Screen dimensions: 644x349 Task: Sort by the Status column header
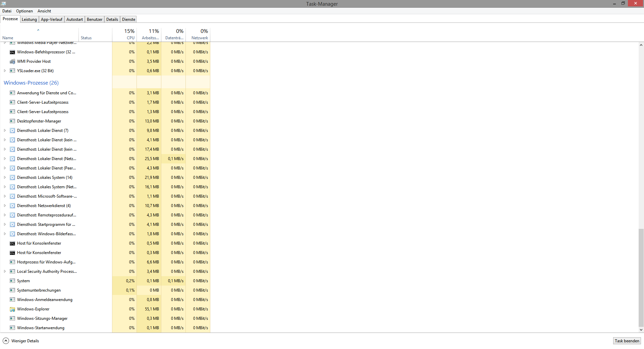point(96,34)
